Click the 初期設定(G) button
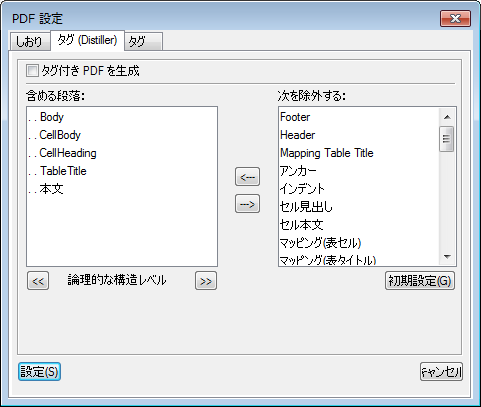481x407 pixels. (420, 281)
